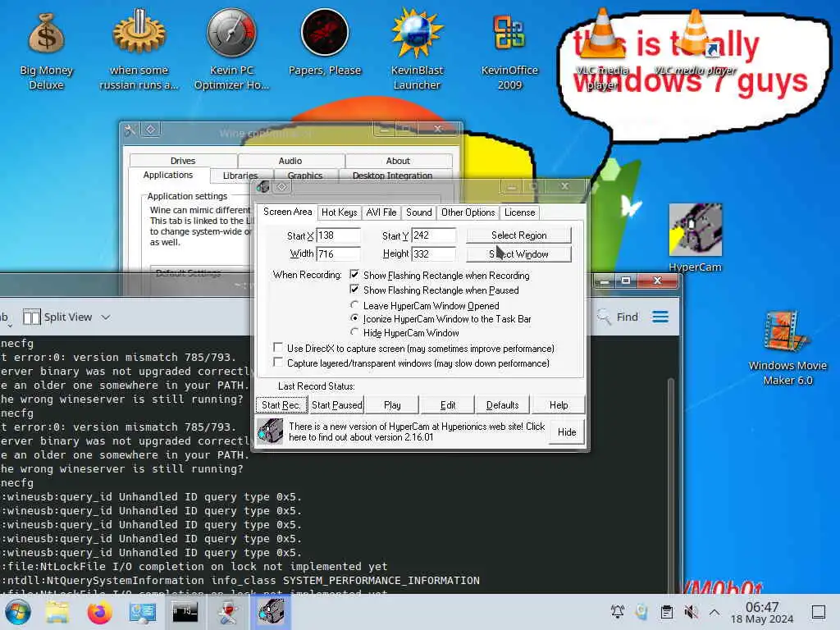Click Start Paused button
840x630 pixels.
coord(337,405)
